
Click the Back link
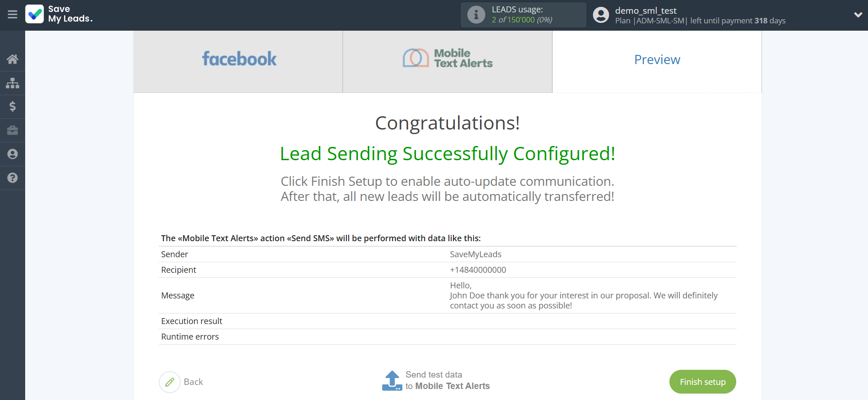pyautogui.click(x=194, y=382)
